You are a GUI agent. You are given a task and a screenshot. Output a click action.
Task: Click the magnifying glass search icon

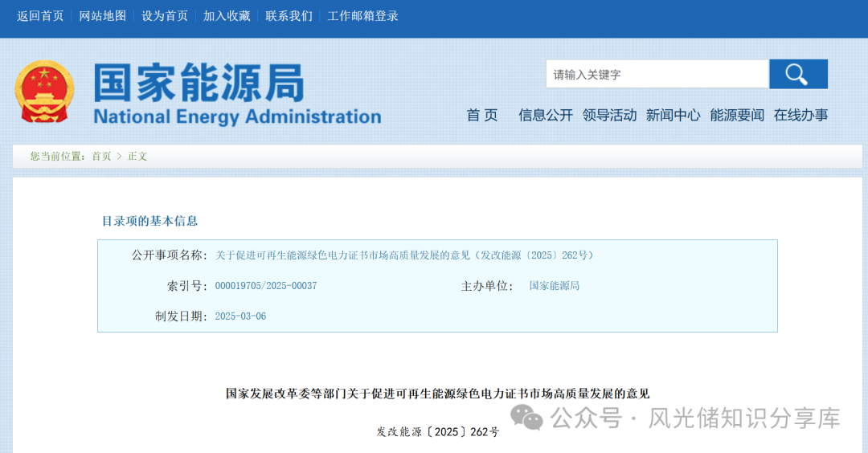(x=797, y=75)
